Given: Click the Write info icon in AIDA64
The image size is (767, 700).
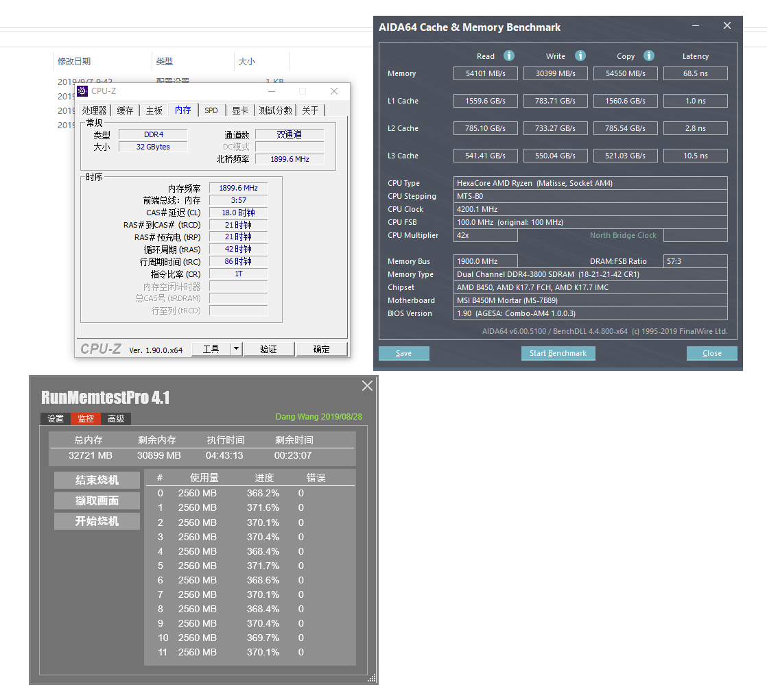Looking at the screenshot, I should pos(580,56).
